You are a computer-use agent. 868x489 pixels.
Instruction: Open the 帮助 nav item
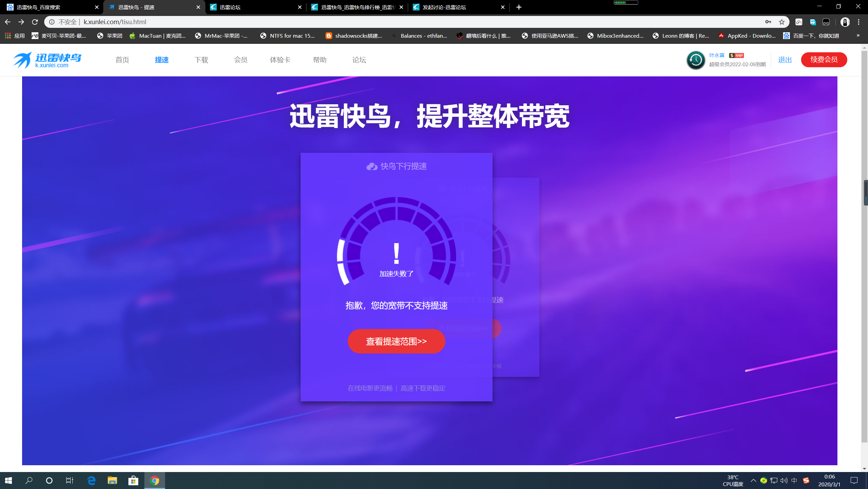[319, 60]
